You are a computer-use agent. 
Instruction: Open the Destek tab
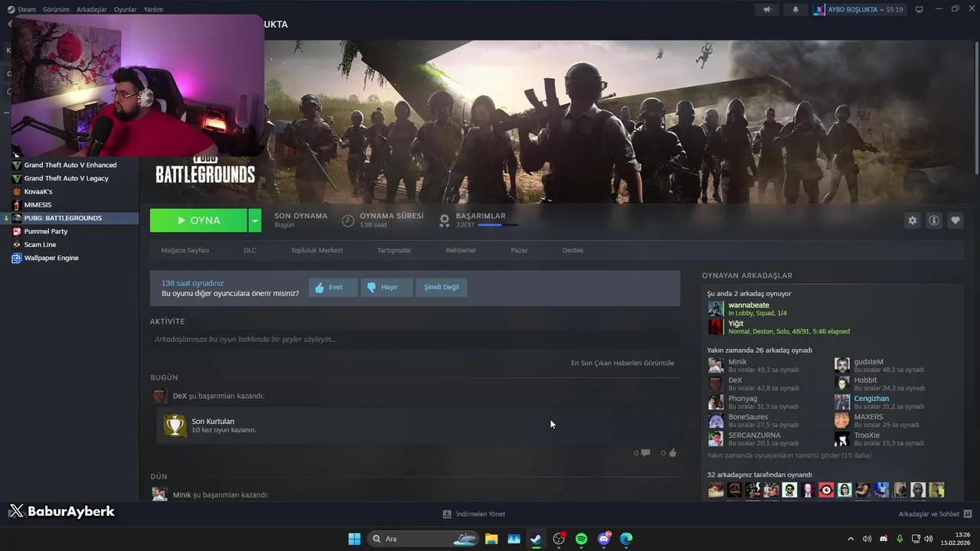tap(573, 250)
